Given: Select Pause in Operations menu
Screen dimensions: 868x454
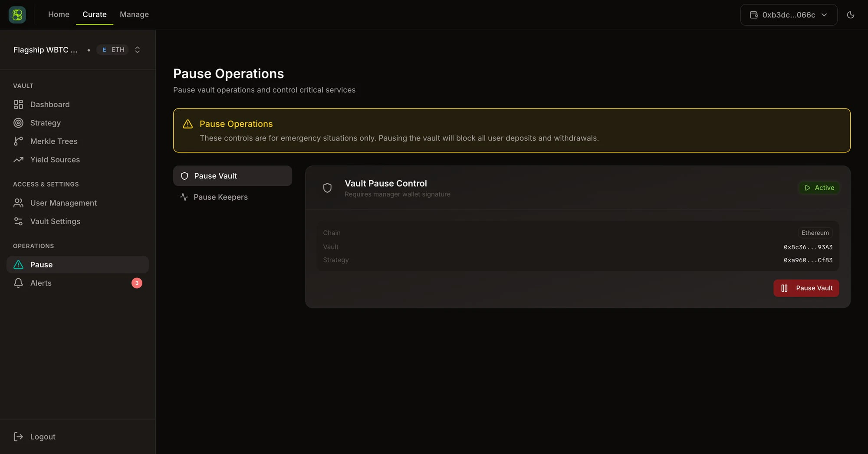Looking at the screenshot, I should [78, 264].
